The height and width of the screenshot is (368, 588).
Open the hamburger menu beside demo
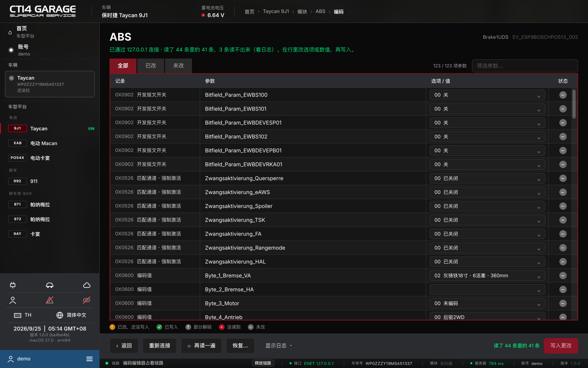[x=89, y=359]
